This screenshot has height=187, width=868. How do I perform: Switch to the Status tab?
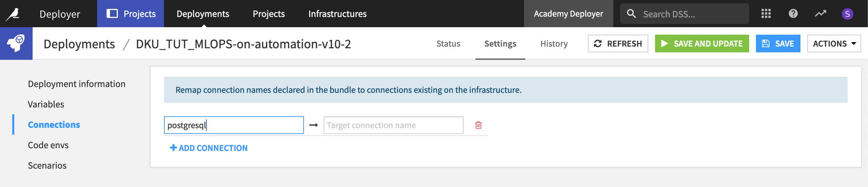[x=448, y=44]
